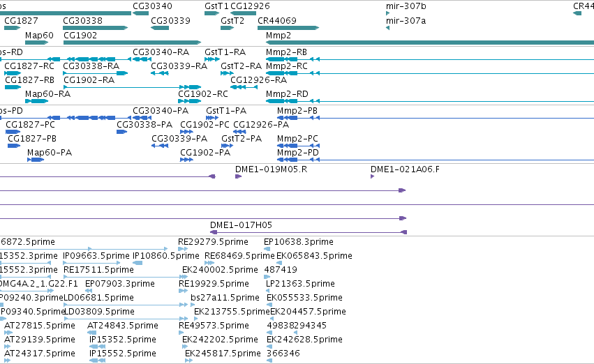Viewport: 594px width, 364px height.
Task: Select the CG1827 gene feature
Action: click(x=12, y=28)
